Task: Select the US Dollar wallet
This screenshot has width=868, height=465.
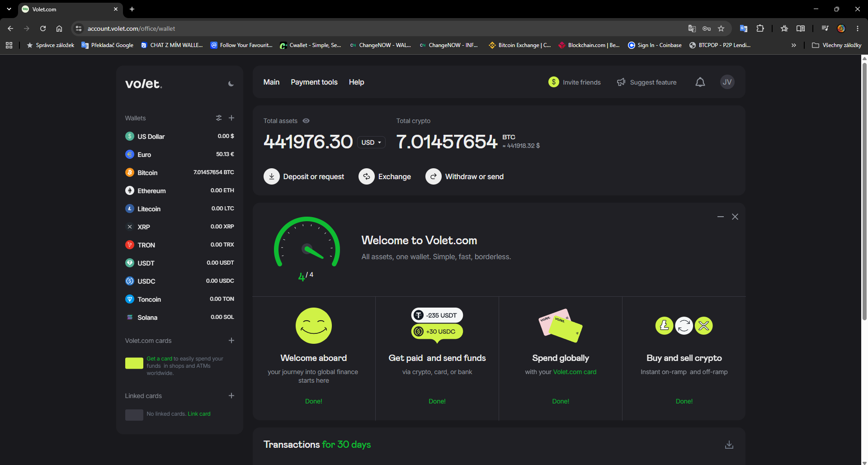Action: [x=179, y=136]
